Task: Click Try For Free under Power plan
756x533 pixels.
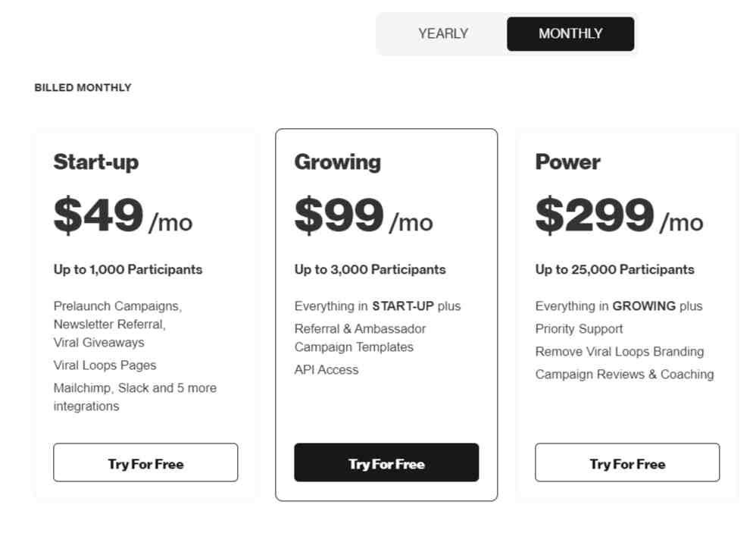Action: point(627,462)
